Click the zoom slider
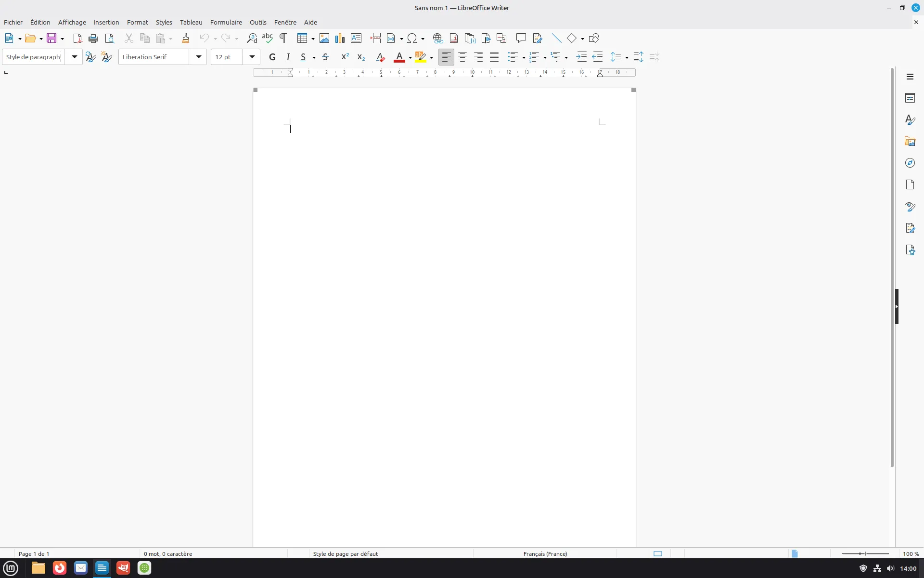Screen dimensions: 924x578 tap(865, 554)
